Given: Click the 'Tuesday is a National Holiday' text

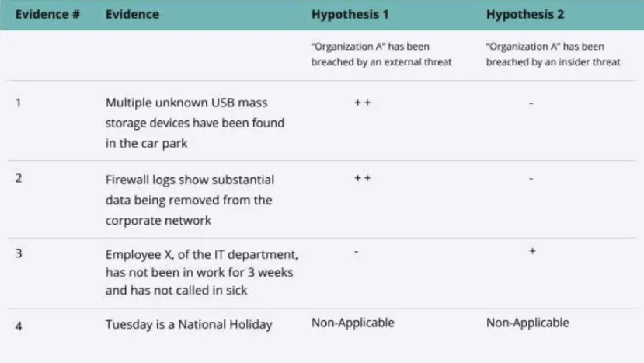Looking at the screenshot, I should click(189, 324).
